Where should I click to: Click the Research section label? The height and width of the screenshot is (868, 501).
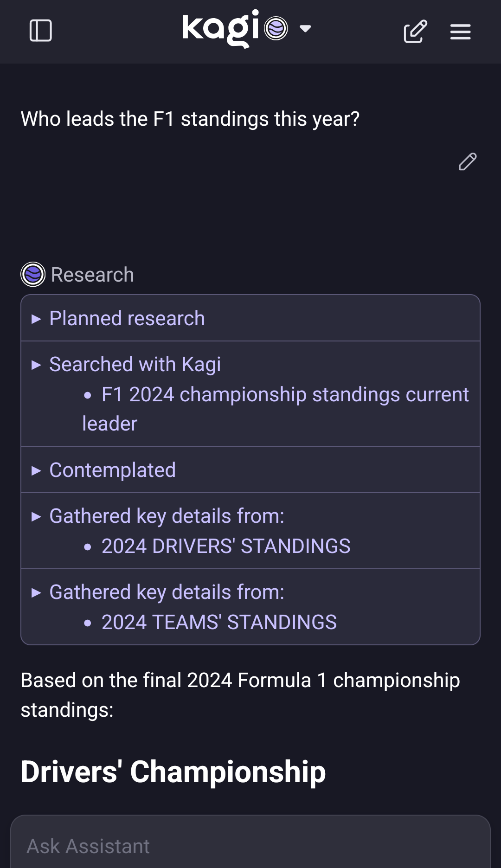point(93,274)
